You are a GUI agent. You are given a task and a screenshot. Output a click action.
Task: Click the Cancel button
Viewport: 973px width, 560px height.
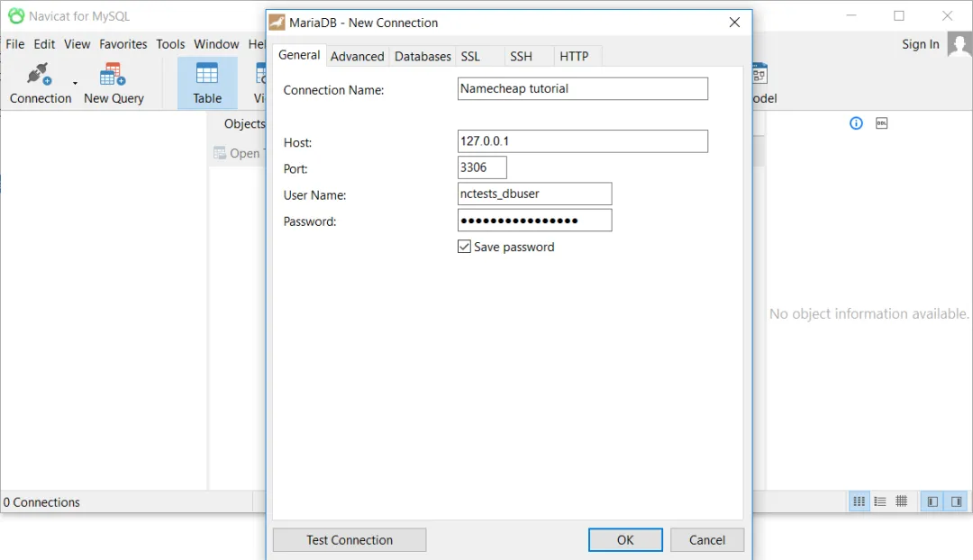click(707, 540)
